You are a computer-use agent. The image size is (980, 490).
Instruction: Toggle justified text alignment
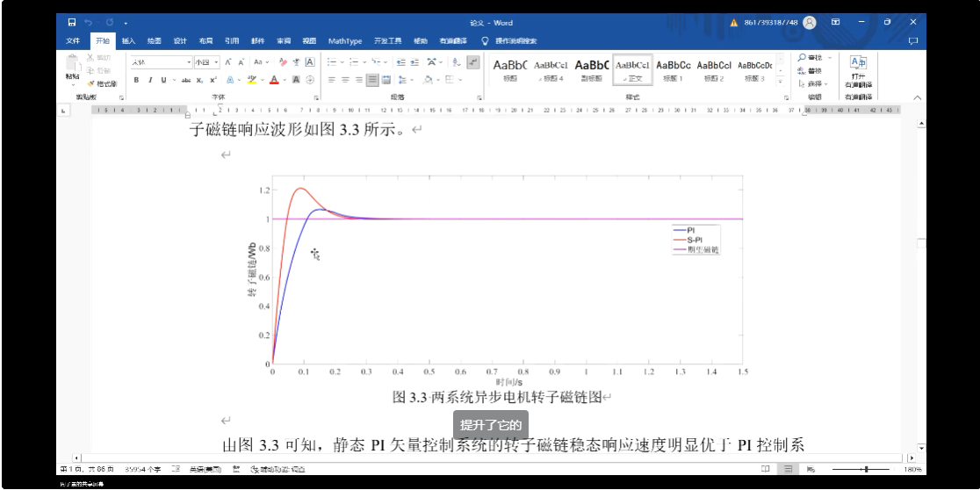(372, 80)
